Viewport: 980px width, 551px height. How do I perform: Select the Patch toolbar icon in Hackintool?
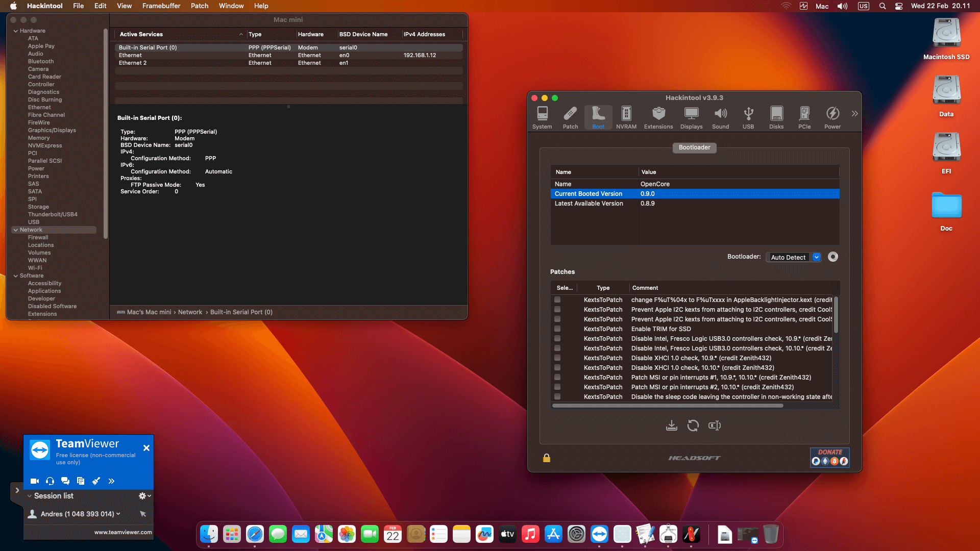pyautogui.click(x=570, y=118)
